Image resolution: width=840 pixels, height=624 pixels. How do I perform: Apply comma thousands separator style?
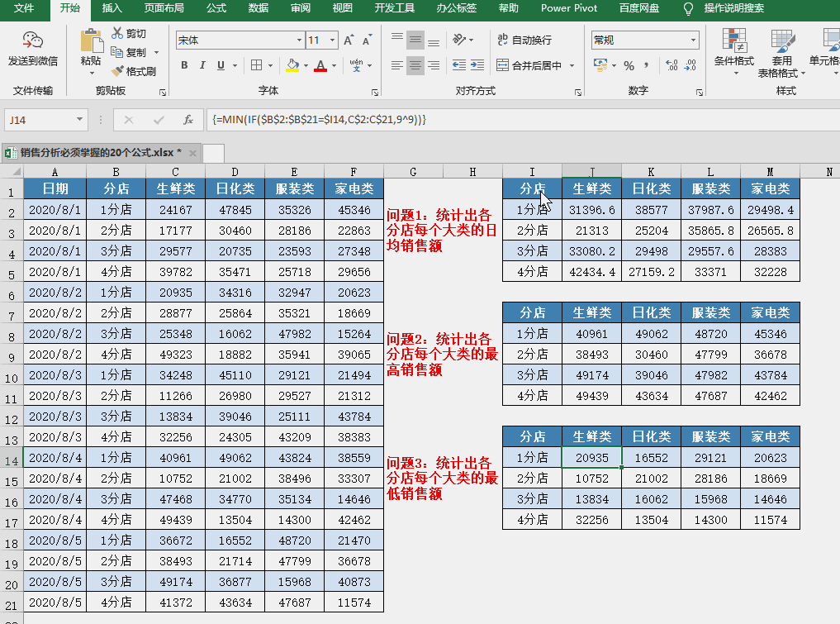click(647, 65)
